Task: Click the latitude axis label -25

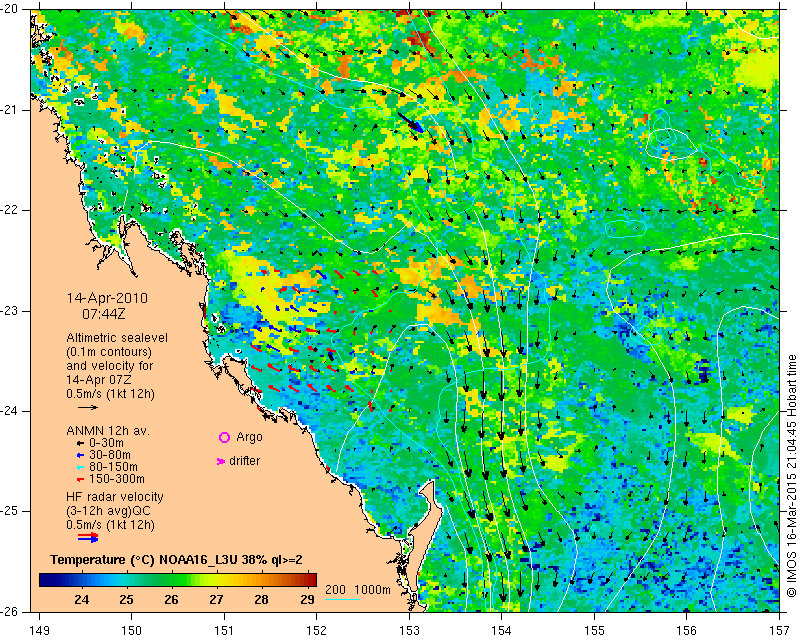Action: 11,511
